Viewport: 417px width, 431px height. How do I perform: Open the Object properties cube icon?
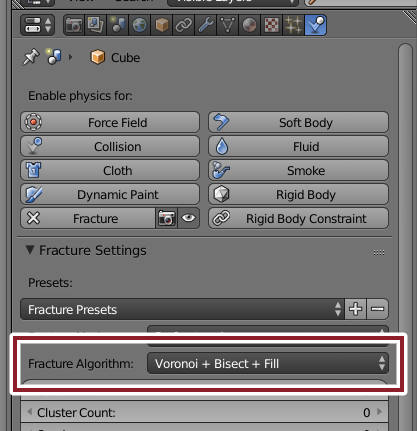pyautogui.click(x=162, y=25)
